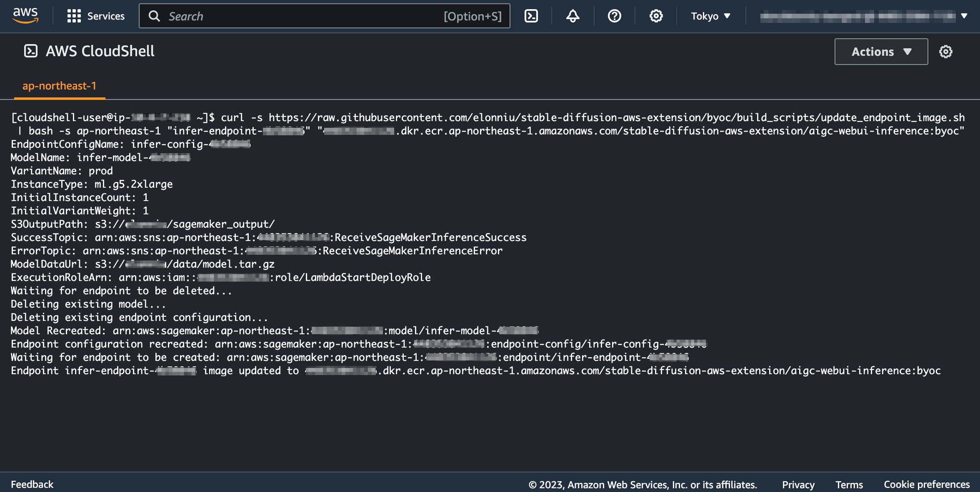Open CloudShell preferences gear beside Actions
The height and width of the screenshot is (492, 980).
point(945,52)
